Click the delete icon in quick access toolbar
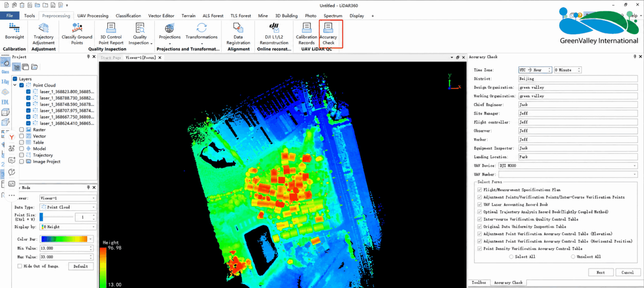 (x=22, y=5)
